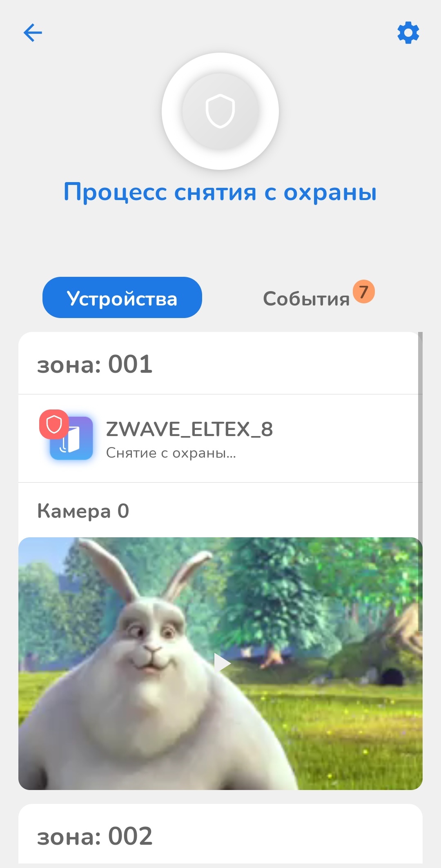This screenshot has width=441, height=868.
Task: Click the shield icon inside the circle
Action: pos(220,111)
